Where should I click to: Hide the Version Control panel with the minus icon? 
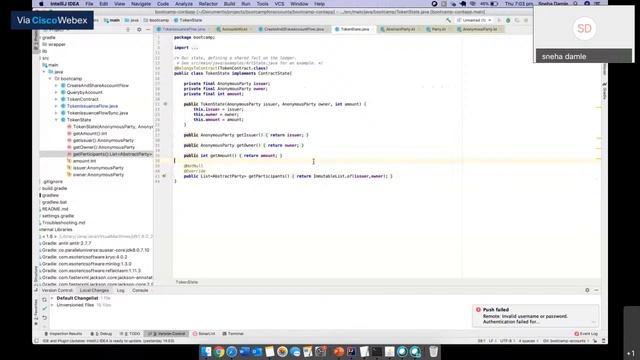click(596, 290)
